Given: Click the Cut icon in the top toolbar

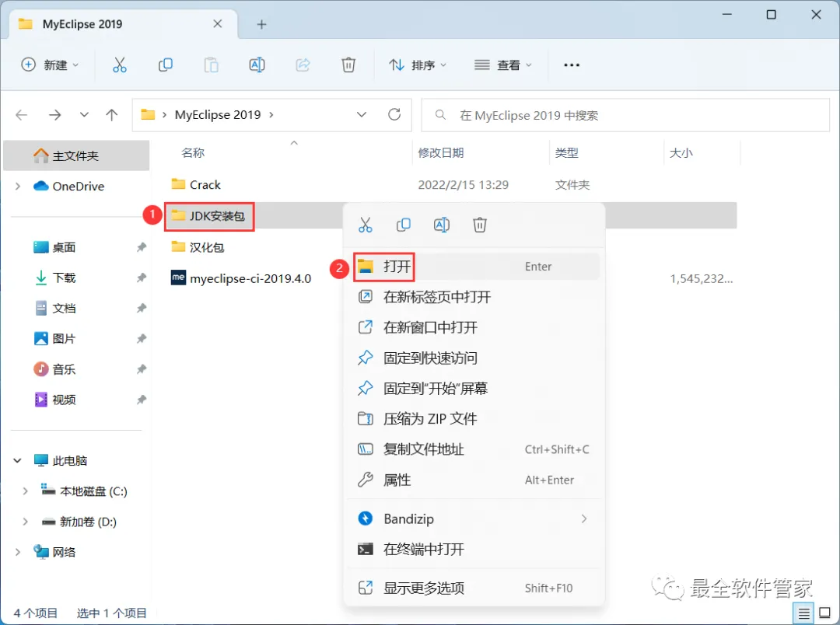Looking at the screenshot, I should [x=120, y=65].
